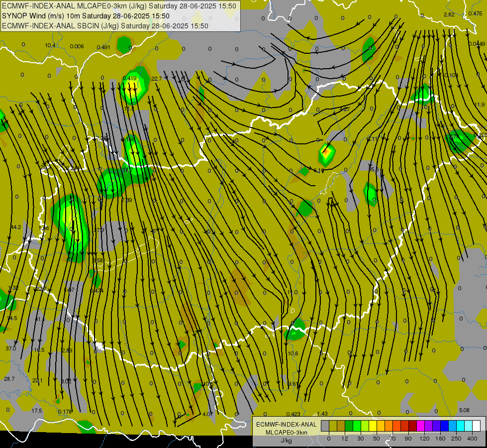
Task: Click the 0.423 value on the map
Action: (293, 414)
